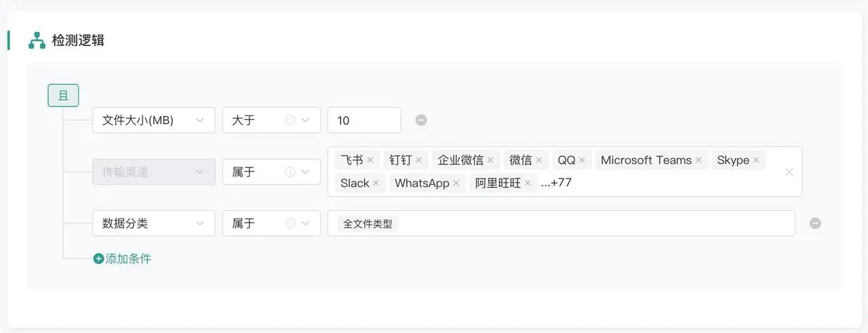Remove the 飞书 tag
Image resolution: width=868 pixels, height=333 pixels.
(x=370, y=160)
